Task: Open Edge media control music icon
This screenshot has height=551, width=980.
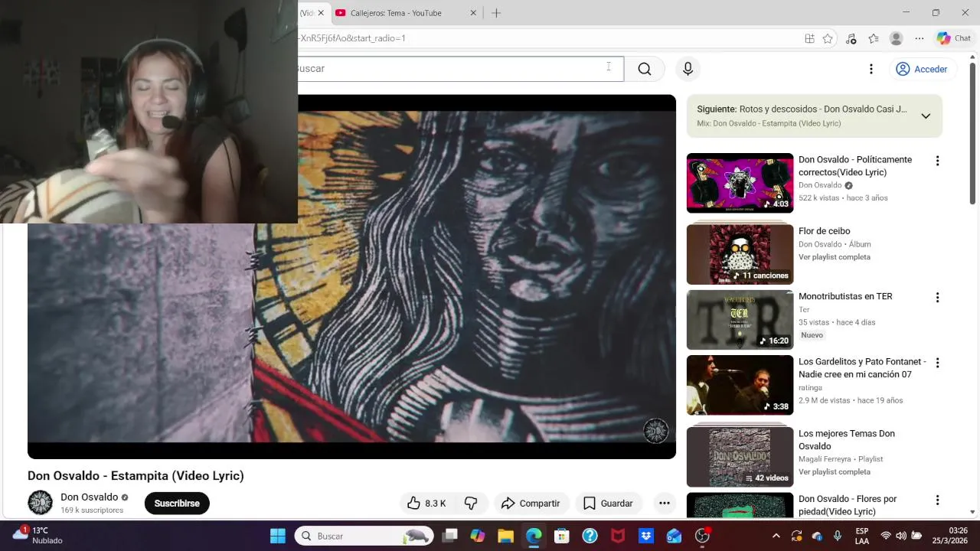Action: (851, 38)
